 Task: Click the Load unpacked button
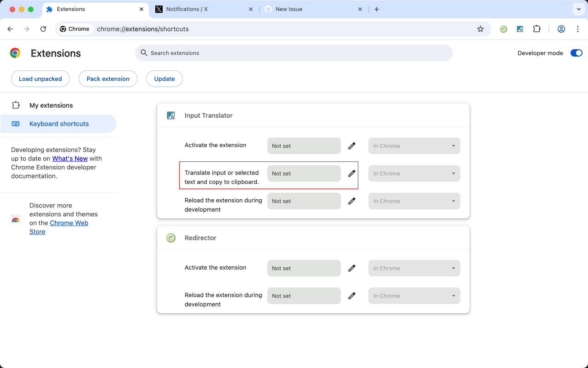point(40,79)
